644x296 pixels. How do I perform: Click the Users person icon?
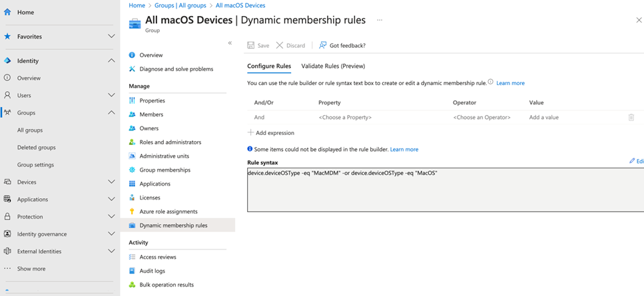(x=7, y=95)
